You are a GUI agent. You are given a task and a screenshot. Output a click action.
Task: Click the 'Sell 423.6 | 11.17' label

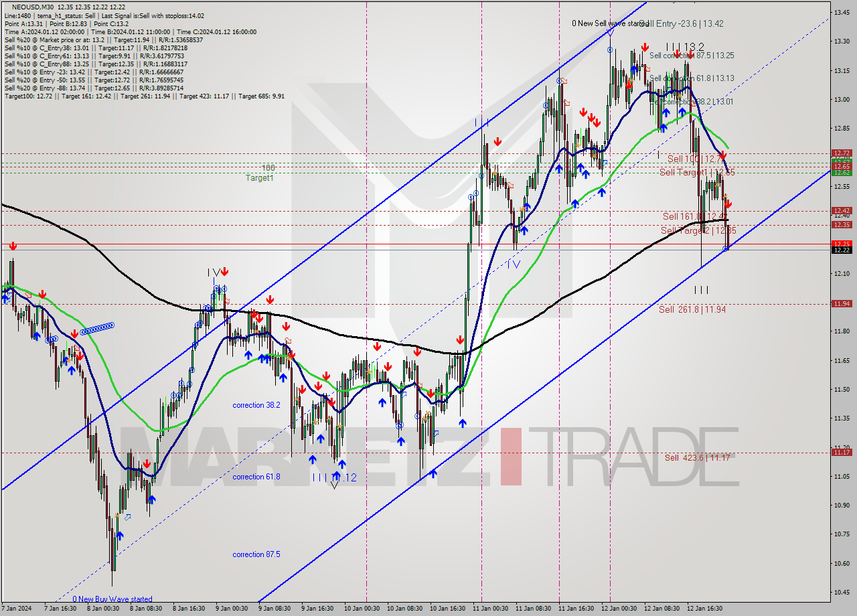[698, 457]
